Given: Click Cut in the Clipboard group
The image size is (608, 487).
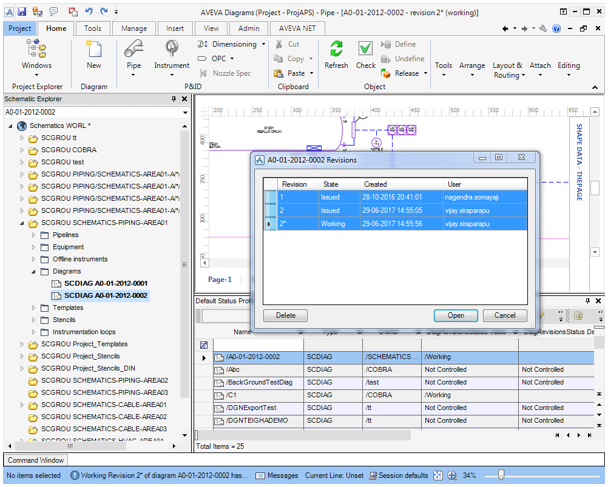Looking at the screenshot, I should click(287, 44).
